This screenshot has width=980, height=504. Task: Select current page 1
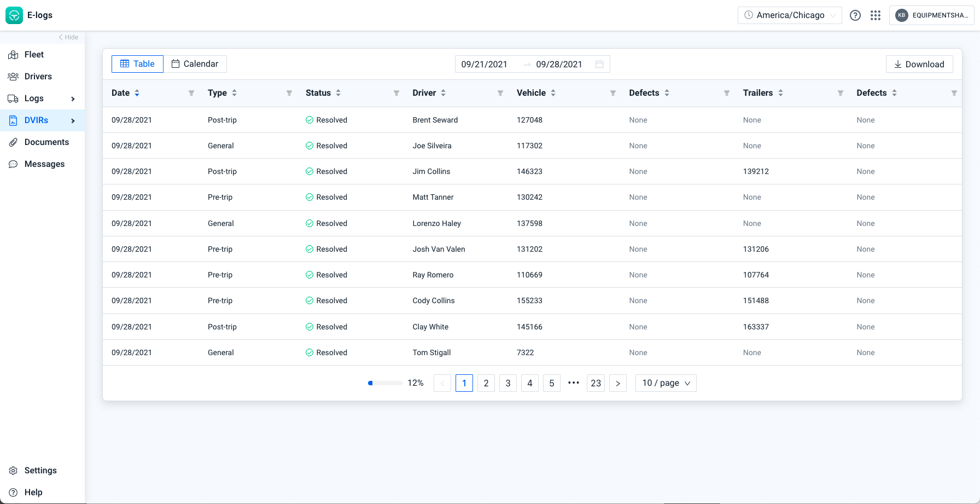pos(464,383)
